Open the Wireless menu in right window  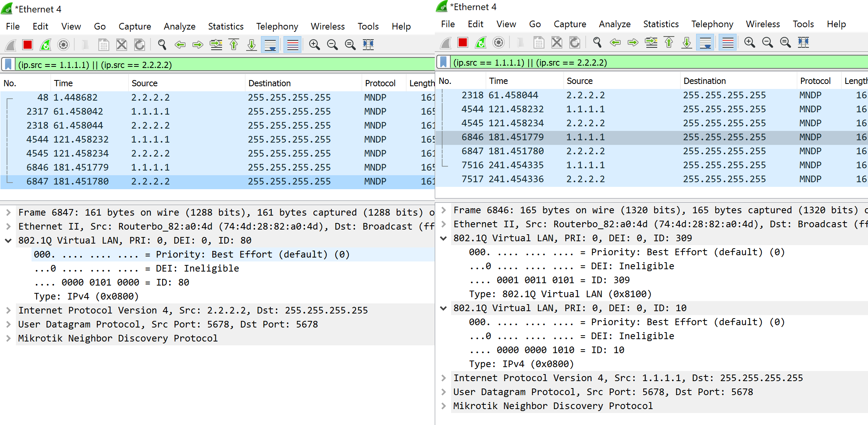pyautogui.click(x=763, y=24)
